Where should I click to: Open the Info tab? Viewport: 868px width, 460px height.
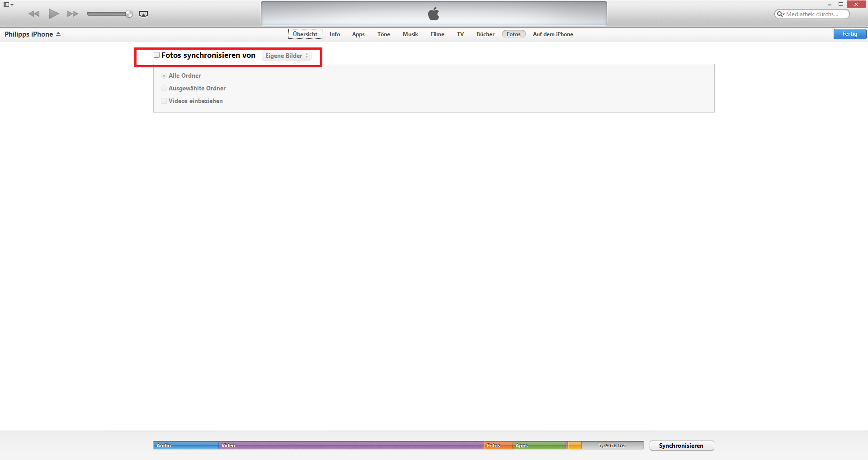point(335,34)
